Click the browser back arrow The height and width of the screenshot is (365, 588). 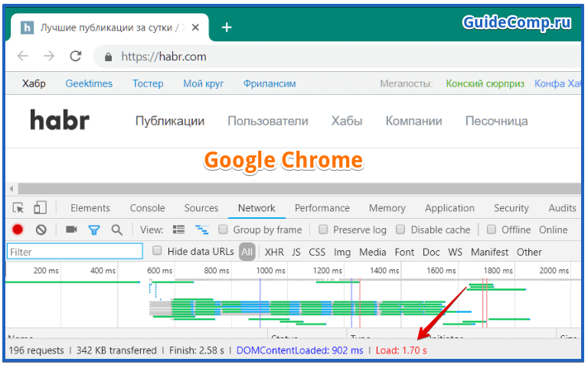[23, 56]
